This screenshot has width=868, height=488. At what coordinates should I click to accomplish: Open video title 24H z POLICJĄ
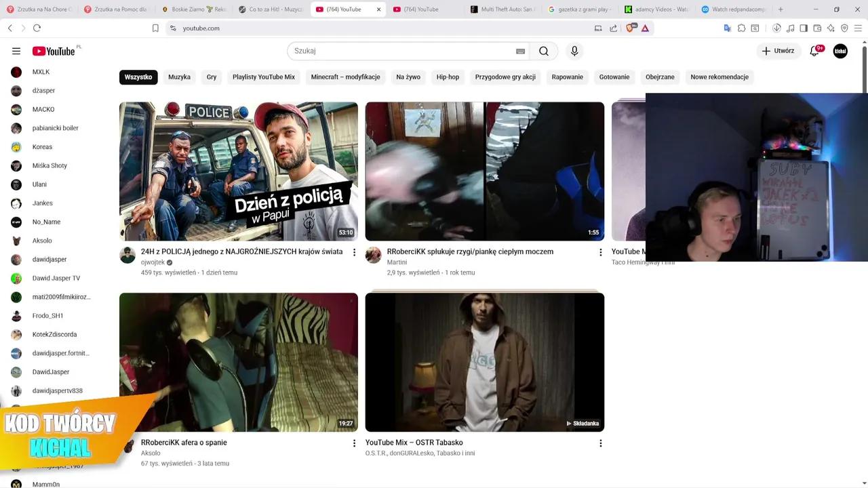click(241, 251)
